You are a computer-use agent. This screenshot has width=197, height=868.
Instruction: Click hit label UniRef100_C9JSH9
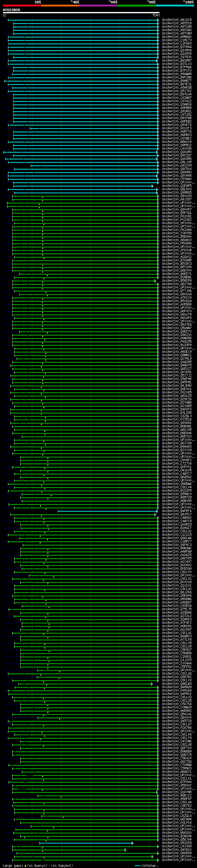coord(177,846)
